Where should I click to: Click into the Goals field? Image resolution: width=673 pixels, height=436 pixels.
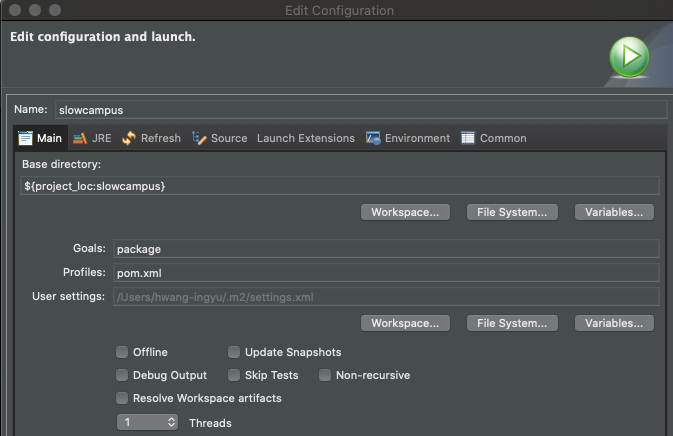point(386,249)
